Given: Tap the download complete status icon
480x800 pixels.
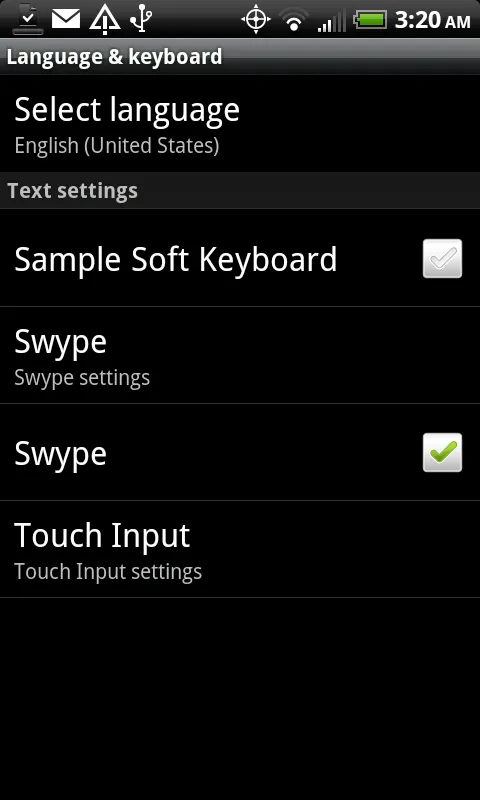Looking at the screenshot, I should click(28, 19).
